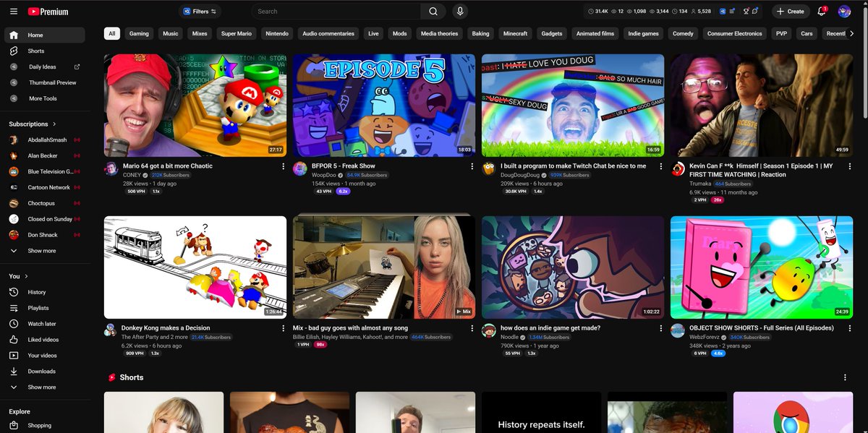Select the Super Mario filter chip

(x=237, y=33)
